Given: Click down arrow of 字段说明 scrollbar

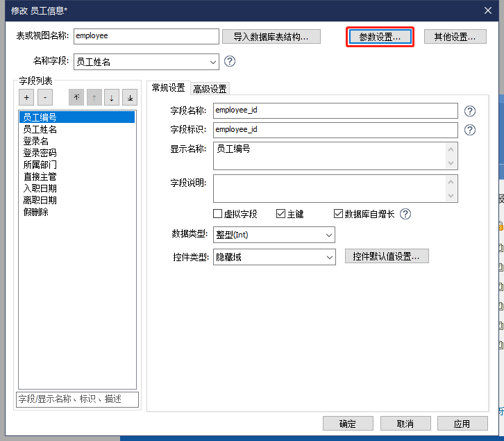Looking at the screenshot, I should pos(451,195).
